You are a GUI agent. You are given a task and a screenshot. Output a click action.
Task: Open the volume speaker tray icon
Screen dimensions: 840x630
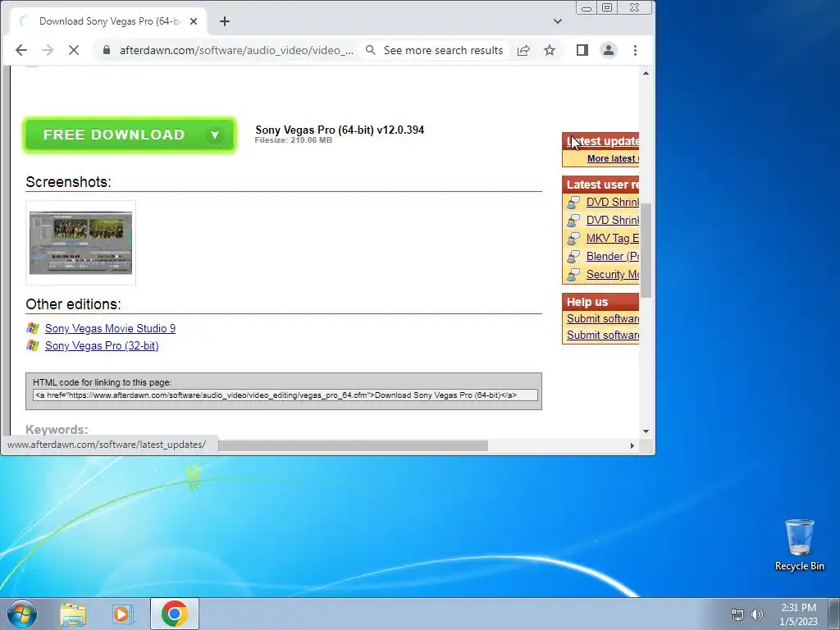(757, 614)
